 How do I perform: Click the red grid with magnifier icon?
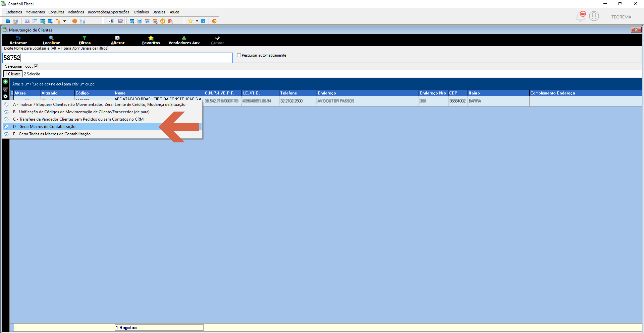[x=170, y=21]
